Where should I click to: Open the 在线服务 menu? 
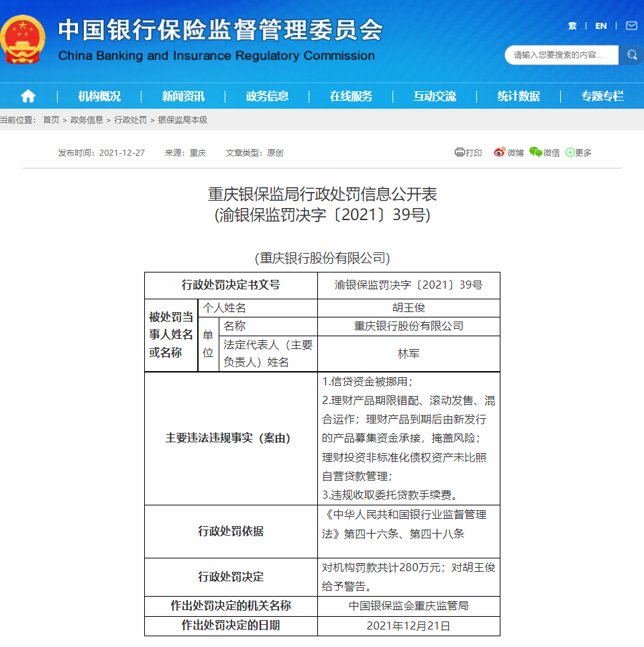pos(351,96)
